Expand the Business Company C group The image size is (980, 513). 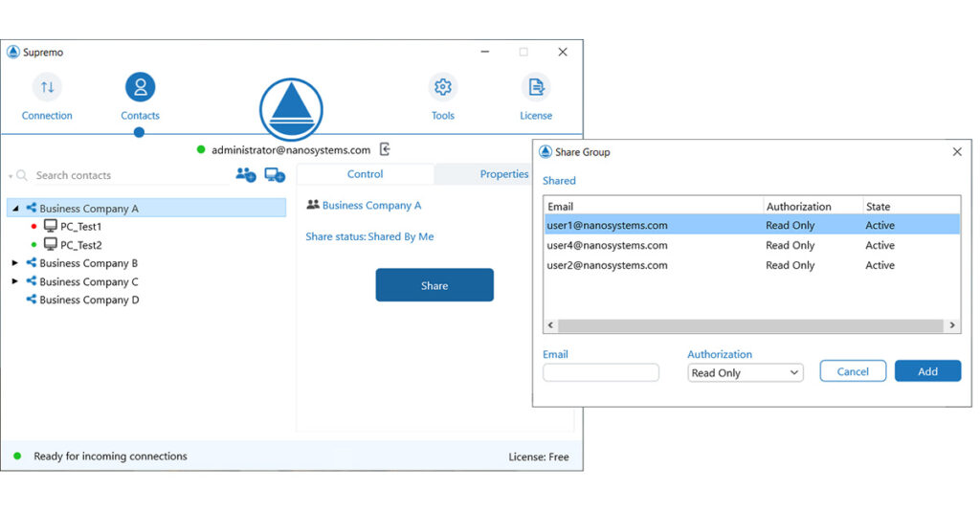tap(14, 281)
